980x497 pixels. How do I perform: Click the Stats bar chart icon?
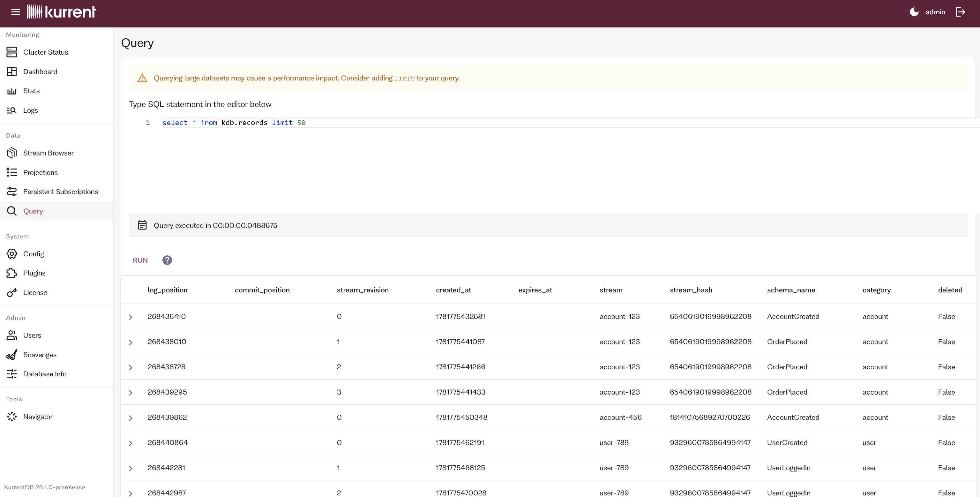pos(12,91)
